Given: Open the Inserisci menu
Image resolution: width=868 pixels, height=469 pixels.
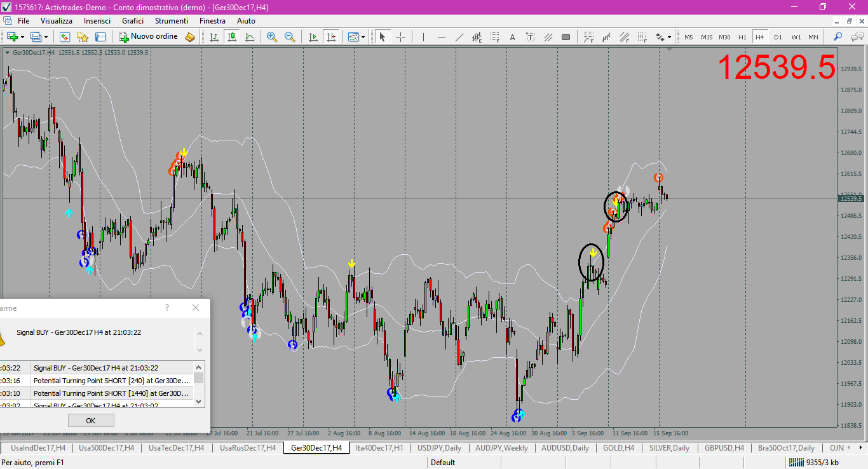Looking at the screenshot, I should 97,20.
